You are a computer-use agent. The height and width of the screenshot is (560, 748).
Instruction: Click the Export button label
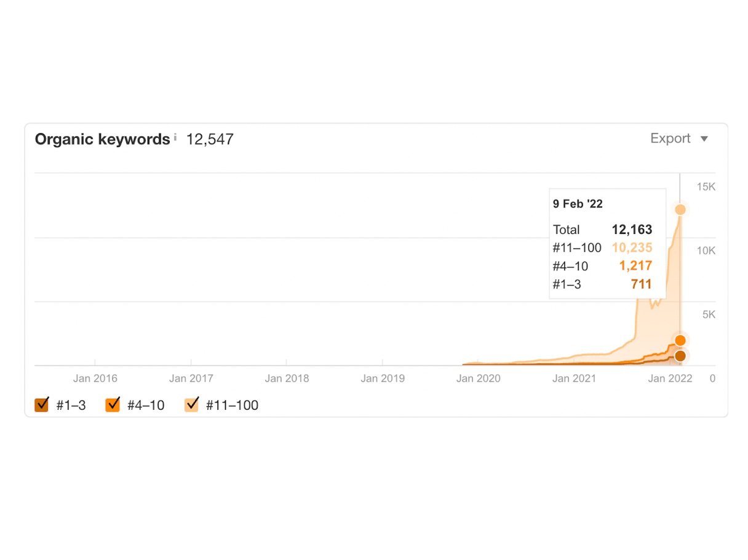click(x=670, y=138)
